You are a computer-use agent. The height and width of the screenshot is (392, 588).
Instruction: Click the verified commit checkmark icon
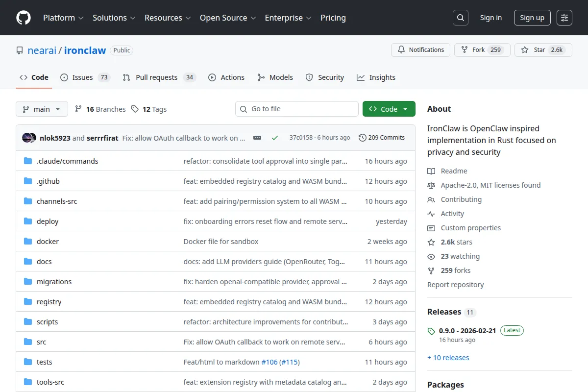click(275, 138)
